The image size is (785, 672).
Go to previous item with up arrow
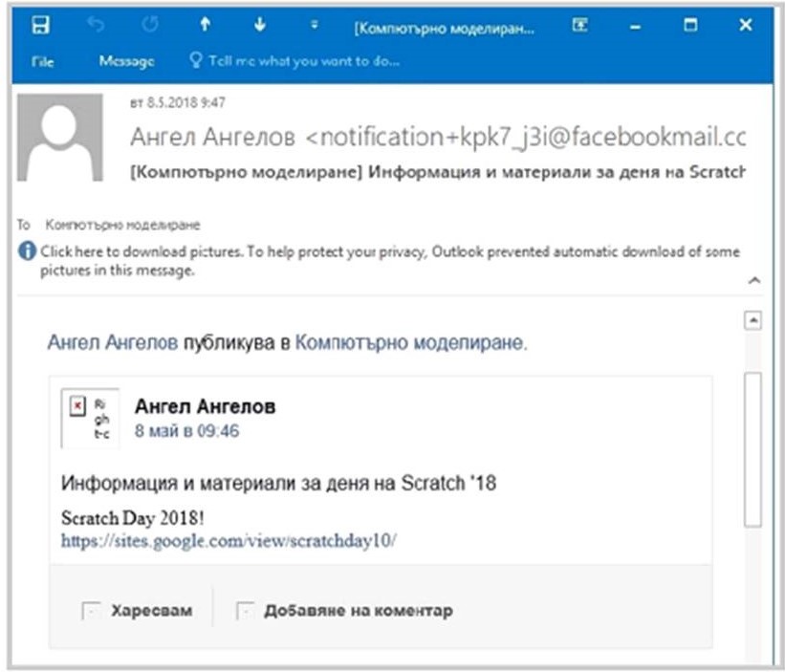[204, 27]
